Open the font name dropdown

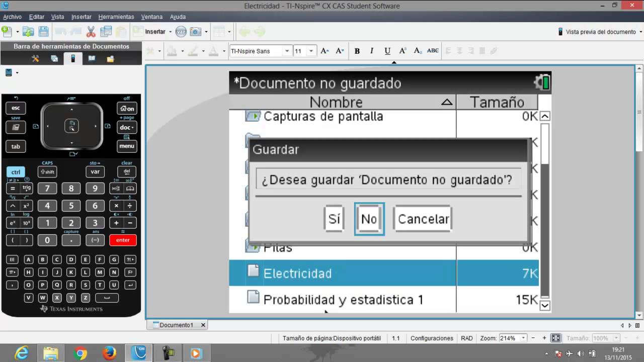[x=287, y=51]
